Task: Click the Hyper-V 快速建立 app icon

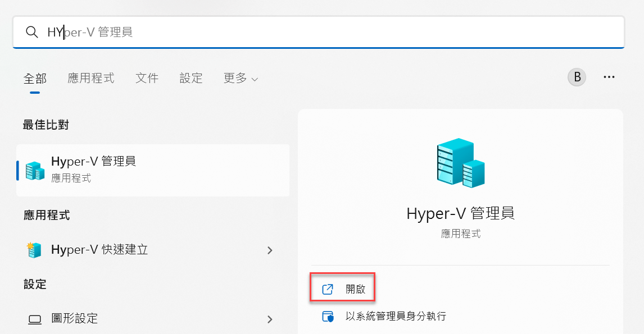Action: [x=34, y=250]
